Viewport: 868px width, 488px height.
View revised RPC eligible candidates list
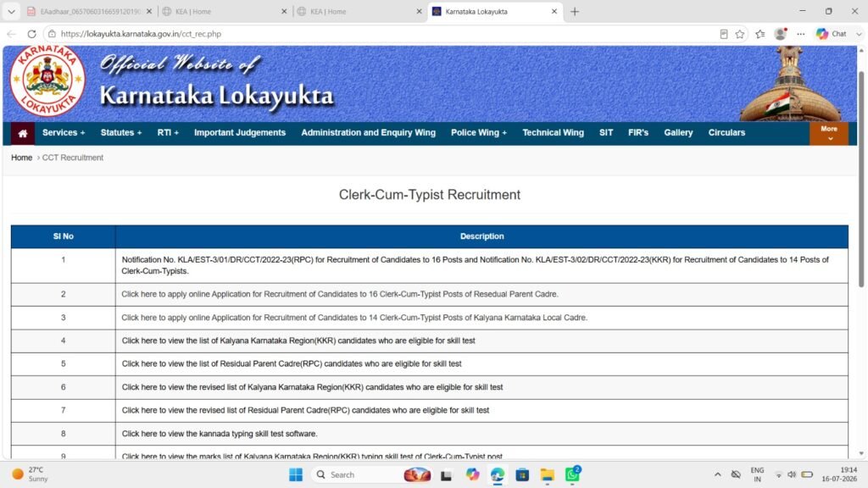305,411
